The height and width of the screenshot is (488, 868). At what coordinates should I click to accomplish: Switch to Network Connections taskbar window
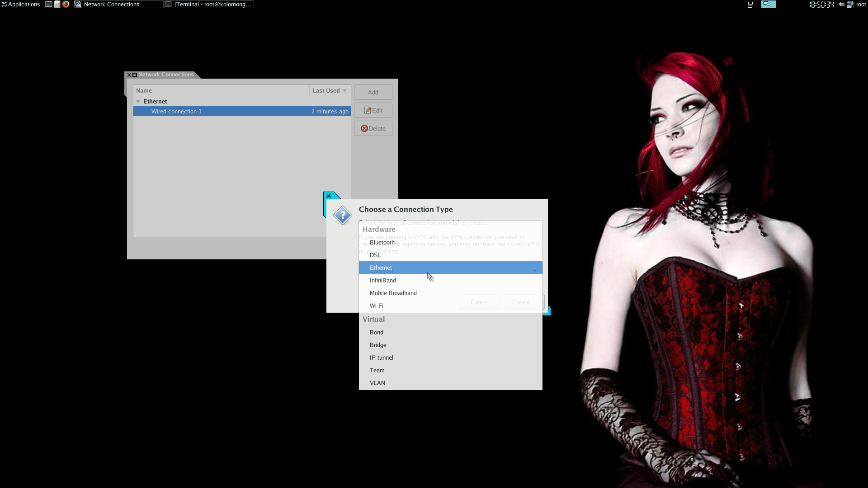coord(118,4)
